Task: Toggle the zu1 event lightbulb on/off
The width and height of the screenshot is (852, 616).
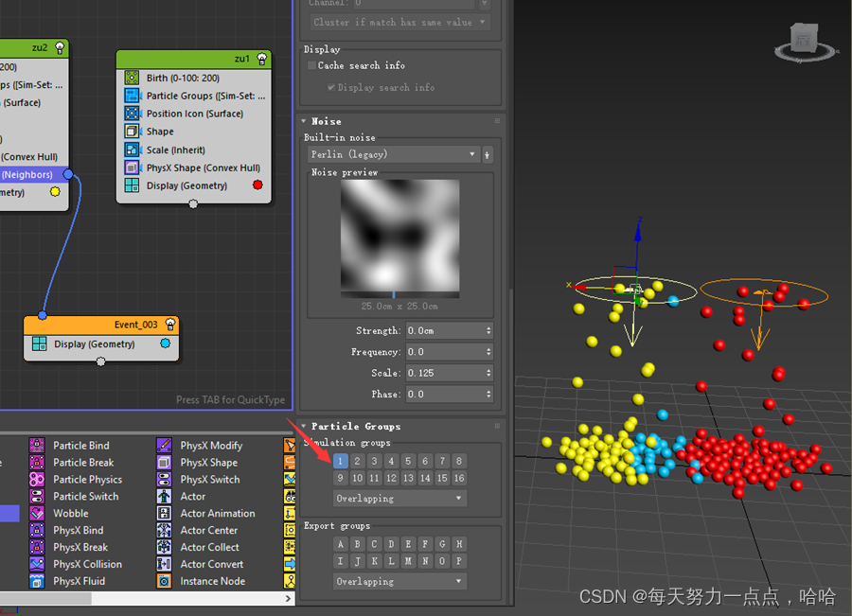Action: (262, 59)
